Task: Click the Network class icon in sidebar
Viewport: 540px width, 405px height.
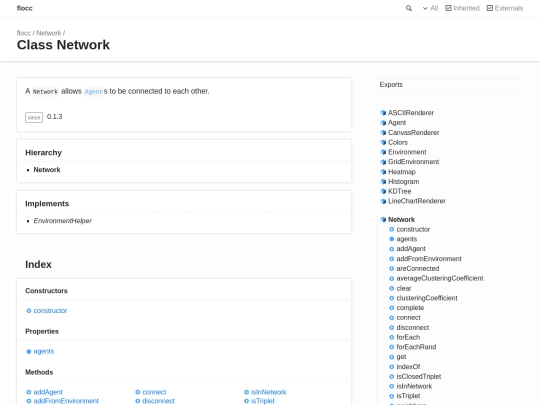Action: pos(383,220)
